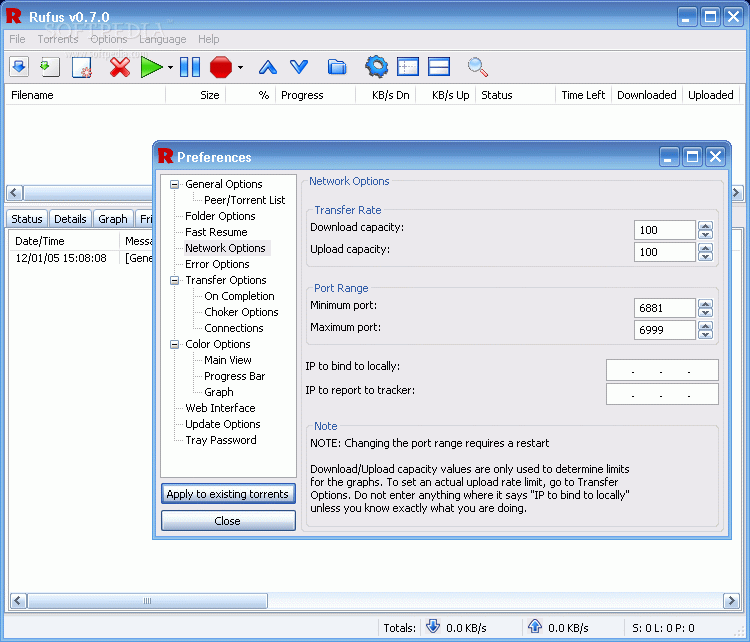Viewport: 750px width, 642px height.
Task: Select Network Options in preferences tree
Action: (225, 248)
